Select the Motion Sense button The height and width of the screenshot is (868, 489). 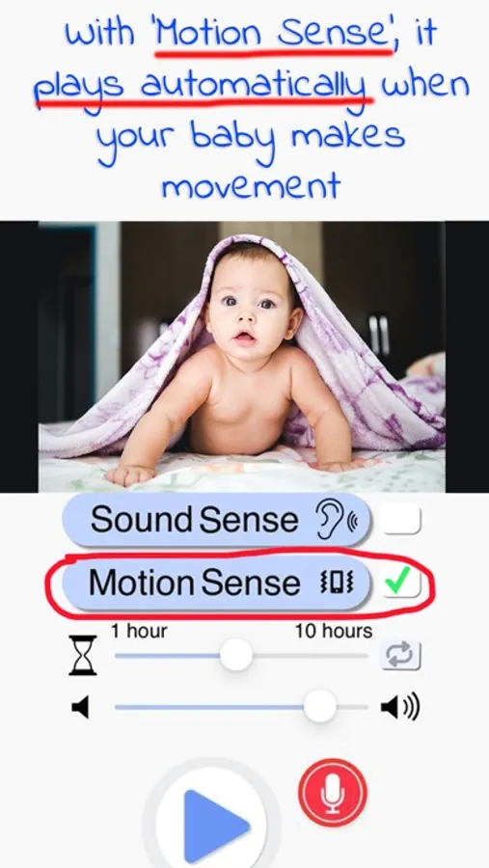216,583
